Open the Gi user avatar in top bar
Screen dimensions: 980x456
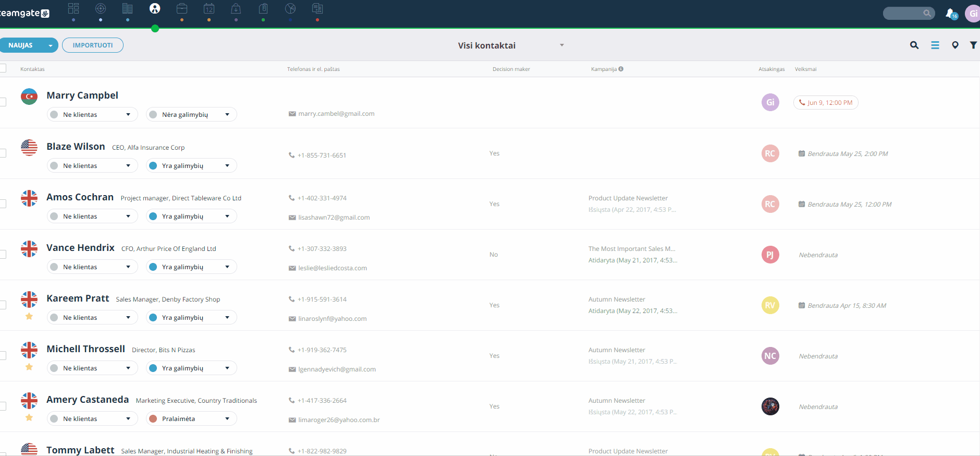click(973, 14)
